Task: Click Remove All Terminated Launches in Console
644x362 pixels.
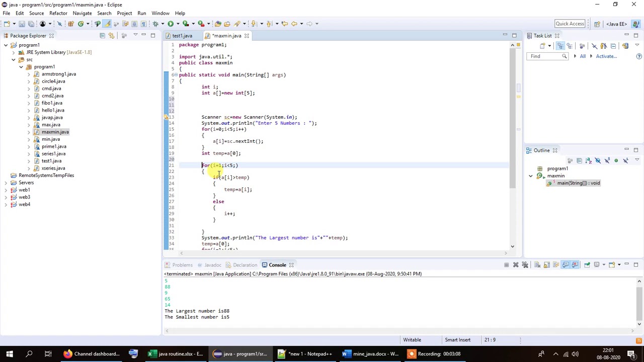Action: 525,265
